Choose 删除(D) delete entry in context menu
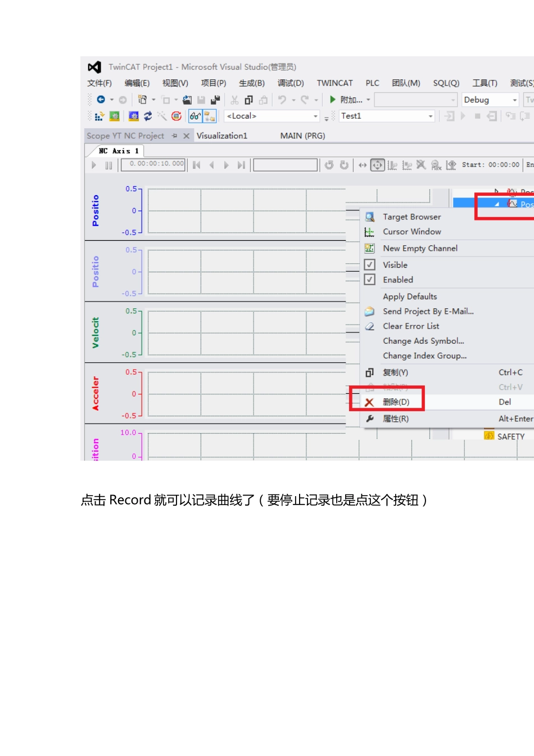The height and width of the screenshot is (756, 534). pos(396,402)
